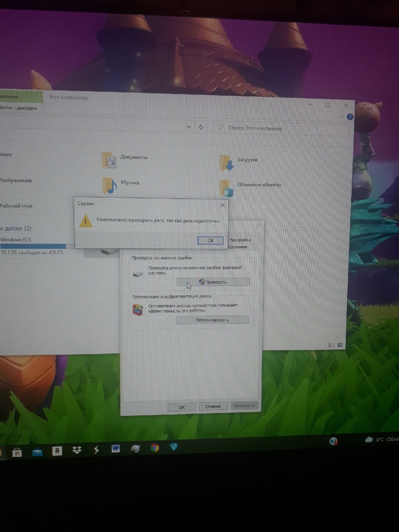Click the Проверить disk check button
Image resolution: width=399 pixels, height=532 pixels.
point(213,282)
